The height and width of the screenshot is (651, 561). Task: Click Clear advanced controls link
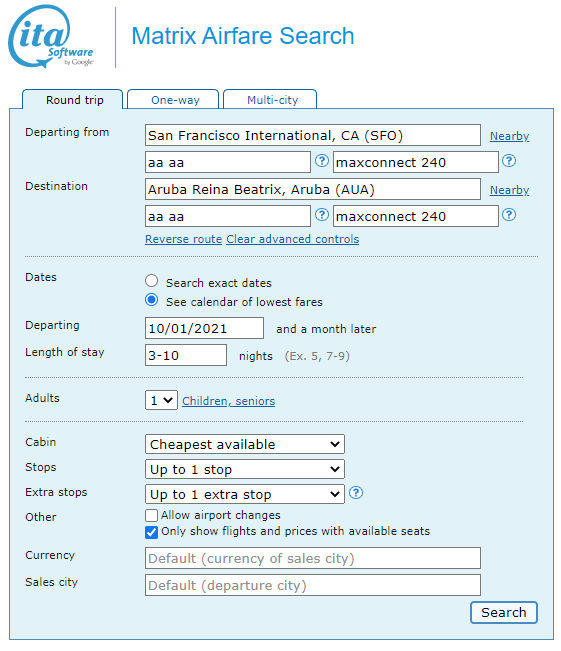292,239
